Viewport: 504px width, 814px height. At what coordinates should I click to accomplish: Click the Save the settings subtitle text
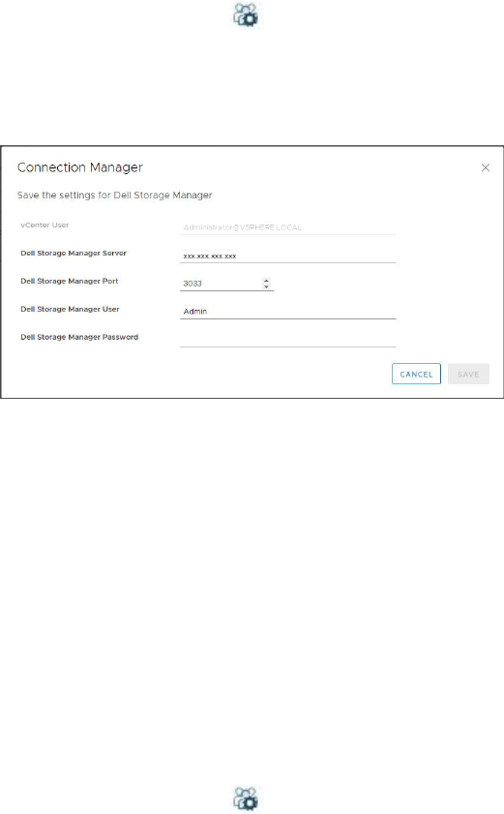pyautogui.click(x=115, y=196)
